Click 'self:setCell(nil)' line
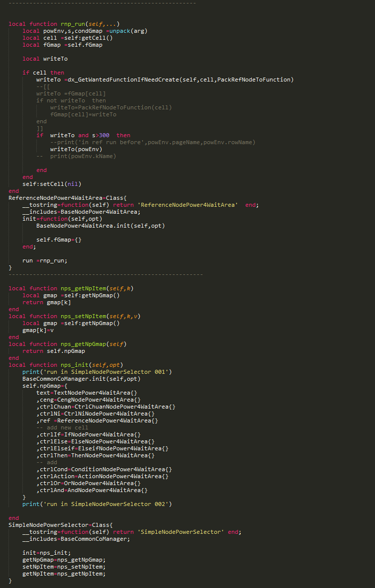Image resolution: width=375 pixels, height=588 pixels. tap(52, 184)
